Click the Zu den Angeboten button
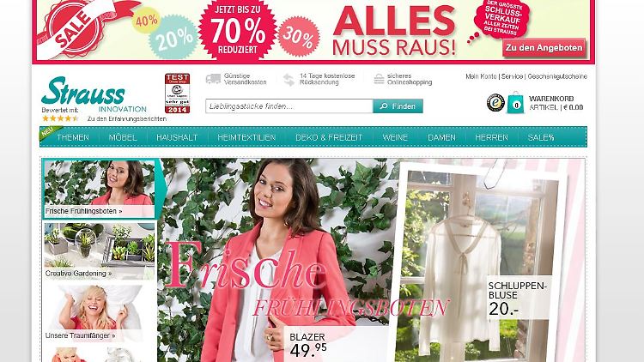The height and width of the screenshot is (362, 644). click(544, 48)
